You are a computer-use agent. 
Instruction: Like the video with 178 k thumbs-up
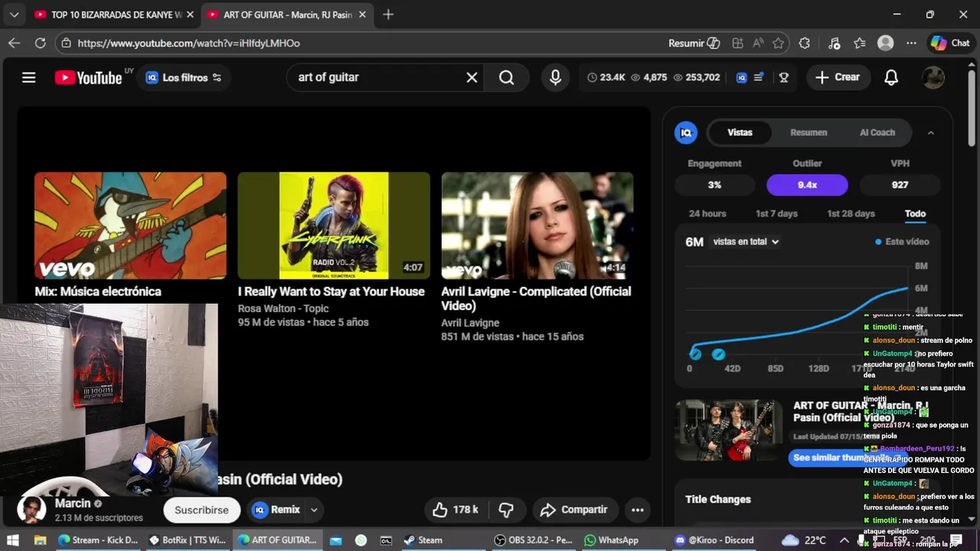point(456,510)
